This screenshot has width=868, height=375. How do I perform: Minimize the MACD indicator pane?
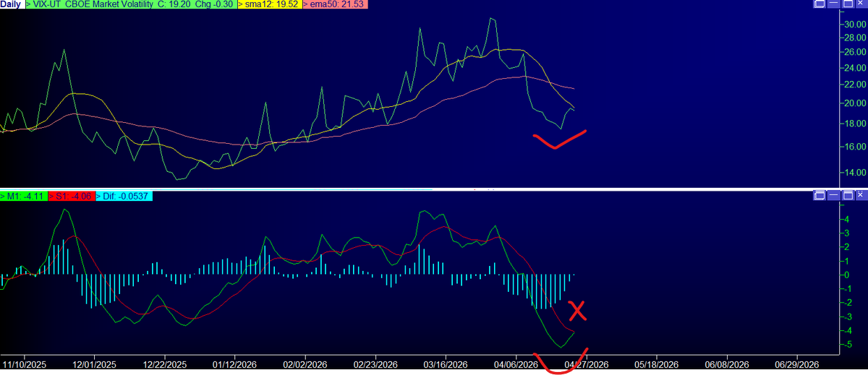tap(833, 196)
